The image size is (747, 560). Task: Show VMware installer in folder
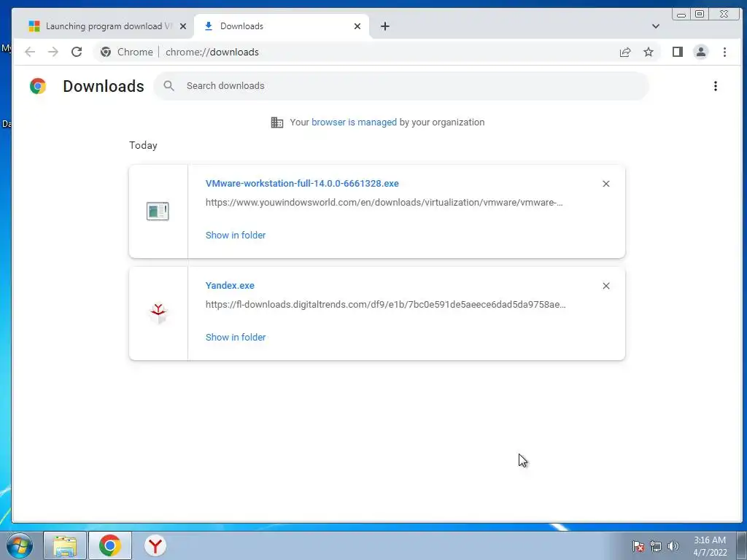pyautogui.click(x=236, y=236)
